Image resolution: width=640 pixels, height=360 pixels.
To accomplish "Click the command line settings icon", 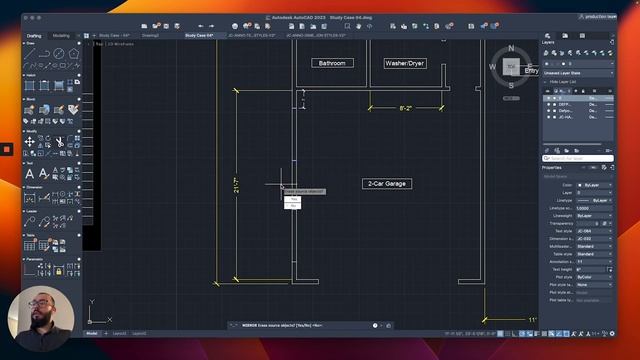I will [x=388, y=326].
